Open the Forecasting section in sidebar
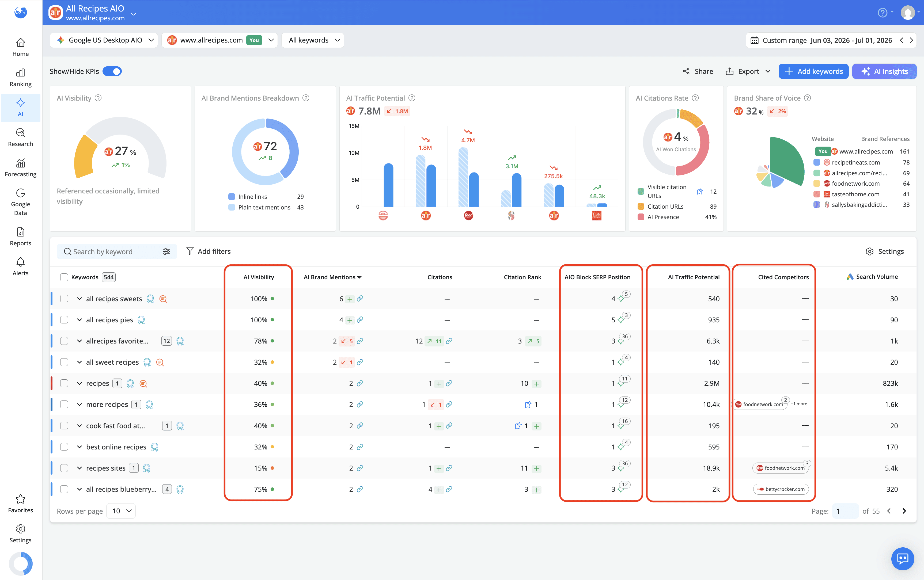The width and height of the screenshot is (924, 580). pyautogui.click(x=20, y=168)
